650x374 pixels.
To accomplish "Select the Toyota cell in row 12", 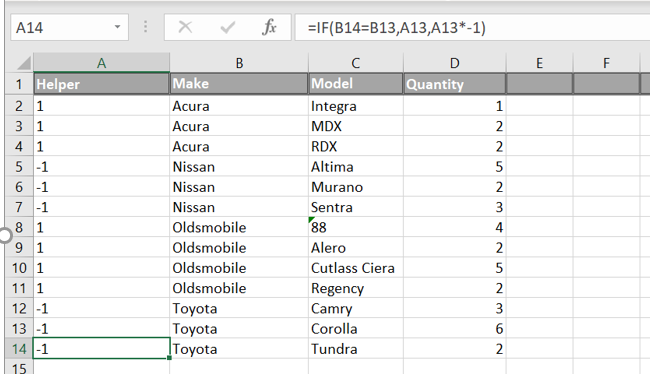I will coord(239,308).
